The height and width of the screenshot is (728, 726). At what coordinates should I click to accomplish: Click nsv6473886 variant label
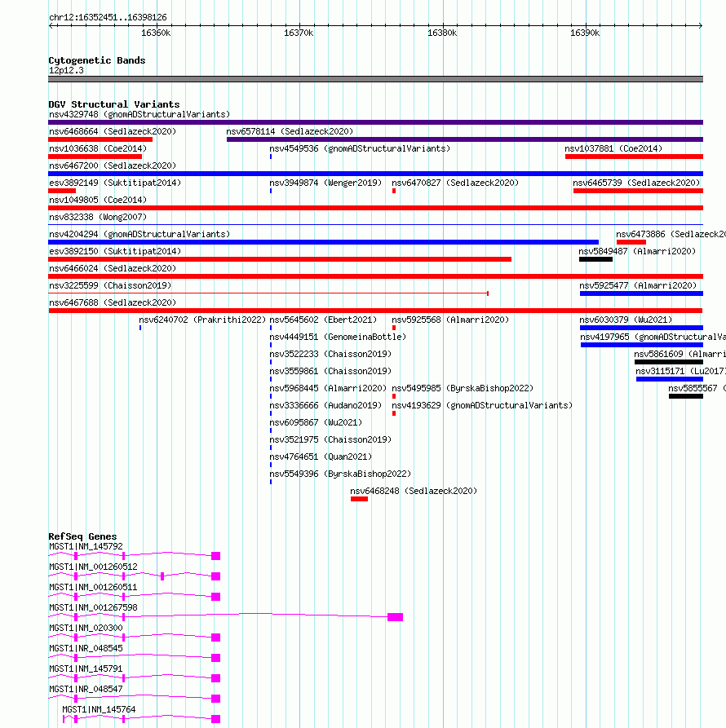point(671,234)
